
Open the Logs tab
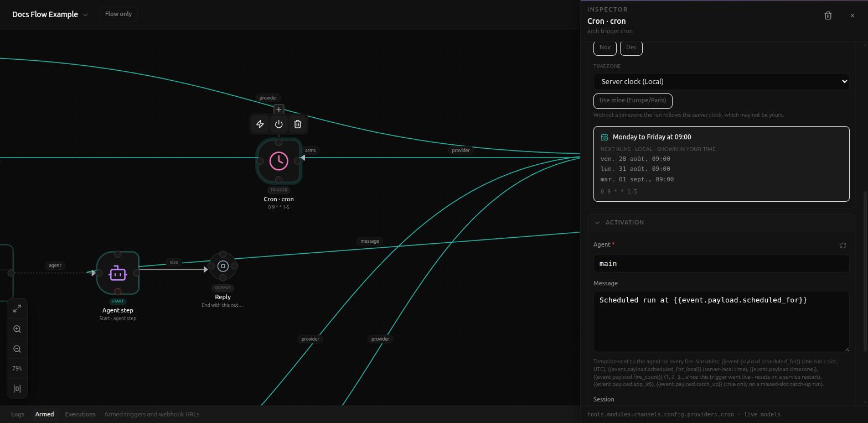(18, 414)
